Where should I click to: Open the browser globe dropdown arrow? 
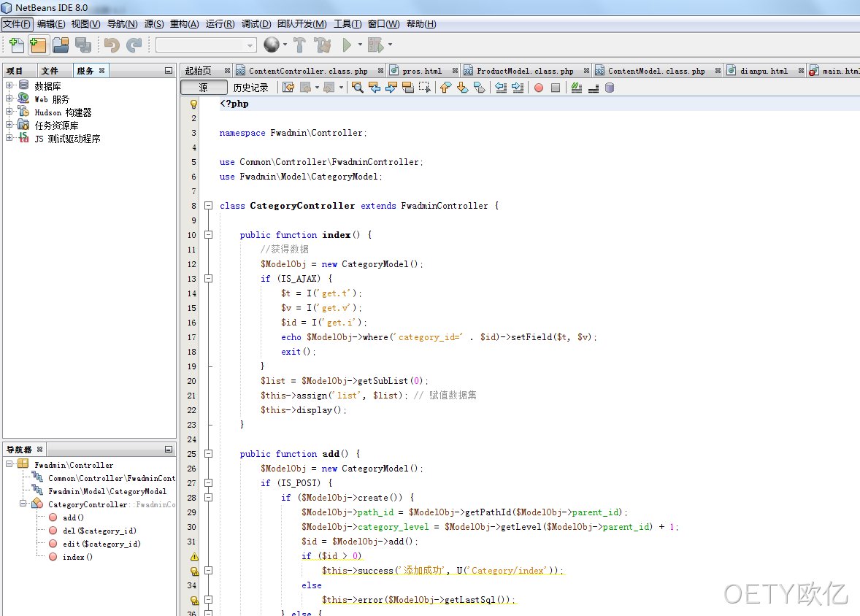click(285, 45)
